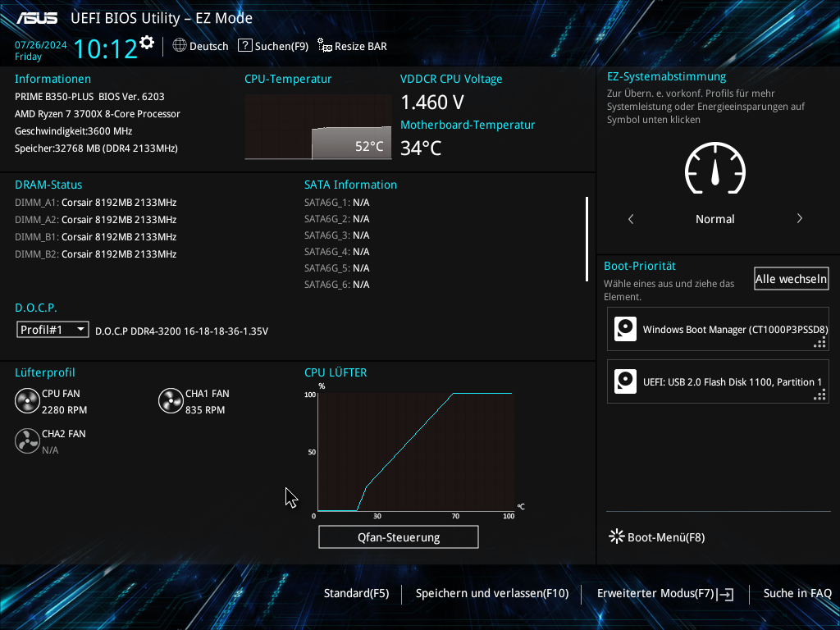Click the Windows Boot Manager disk icon

click(625, 329)
